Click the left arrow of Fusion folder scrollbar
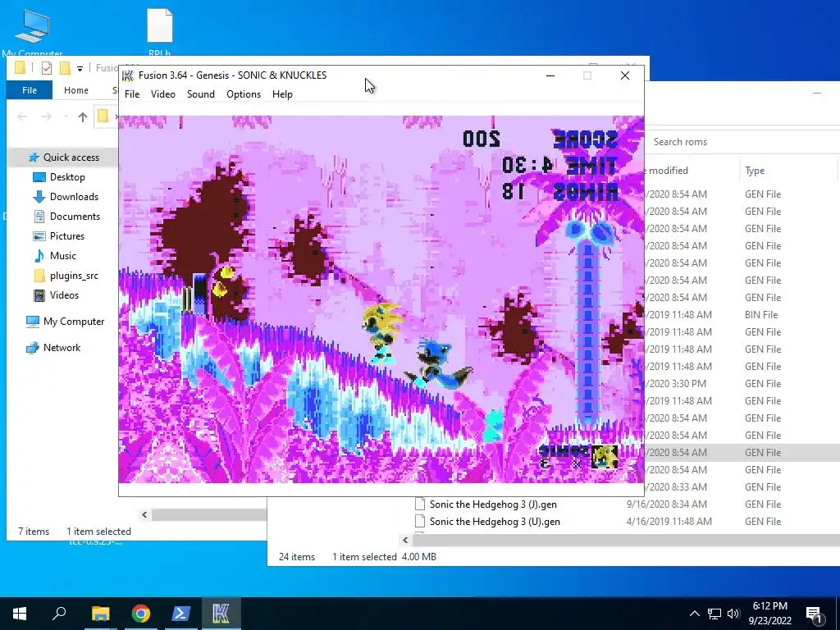The image size is (840, 630). pos(144,515)
